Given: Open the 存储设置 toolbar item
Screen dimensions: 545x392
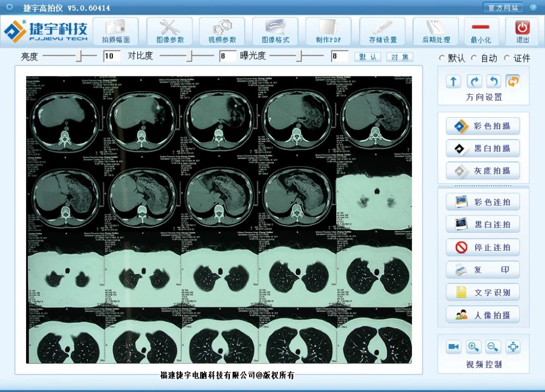Looking at the screenshot, I should pos(383,31).
